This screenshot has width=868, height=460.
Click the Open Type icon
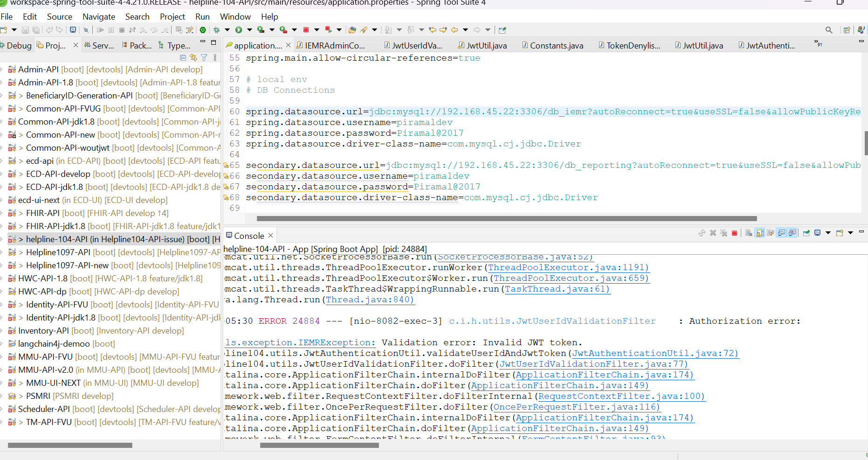point(352,30)
